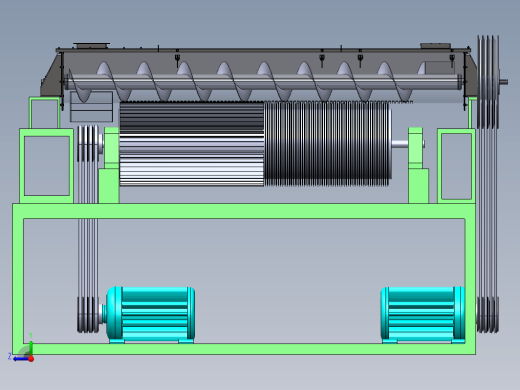
Task: Select the drum shaft stub on the right
Action: (400, 144)
